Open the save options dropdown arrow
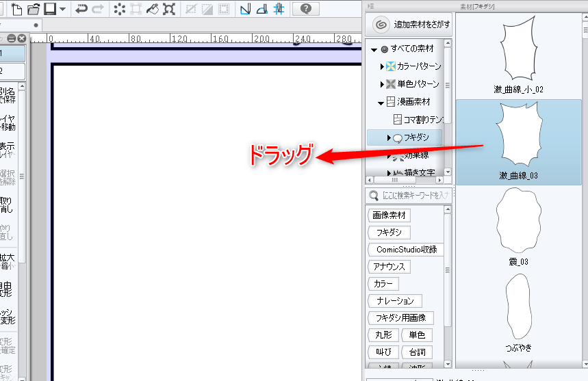The height and width of the screenshot is (381, 588). point(62,9)
